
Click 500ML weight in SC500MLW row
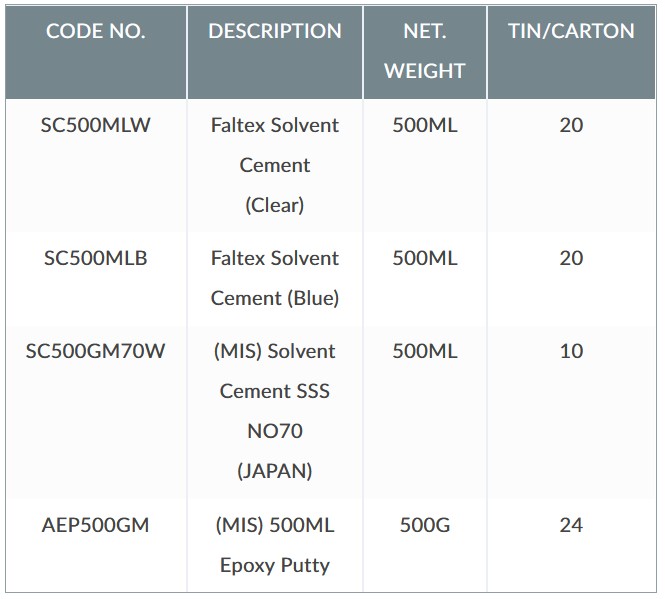[425, 125]
